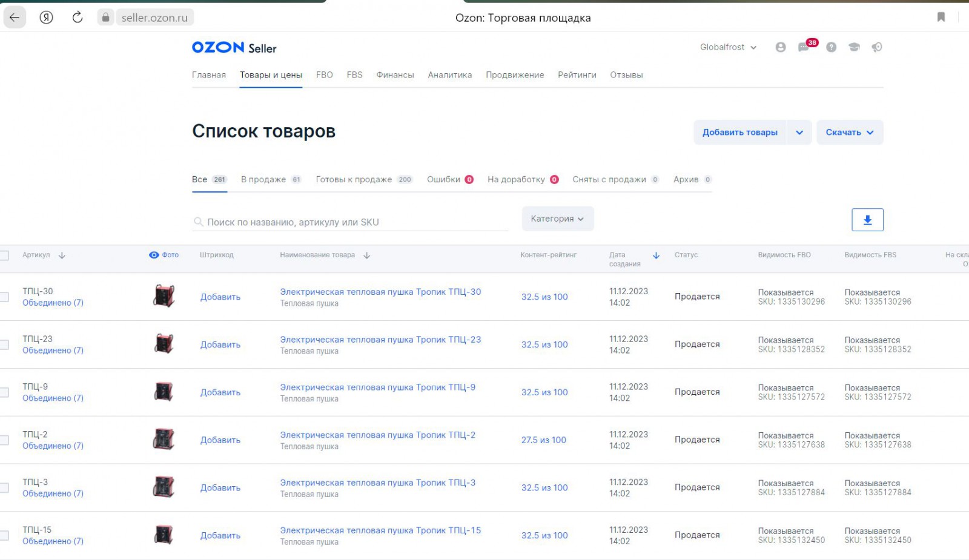Click the padlock site security icon
This screenshot has width=969, height=560.
[x=105, y=18]
